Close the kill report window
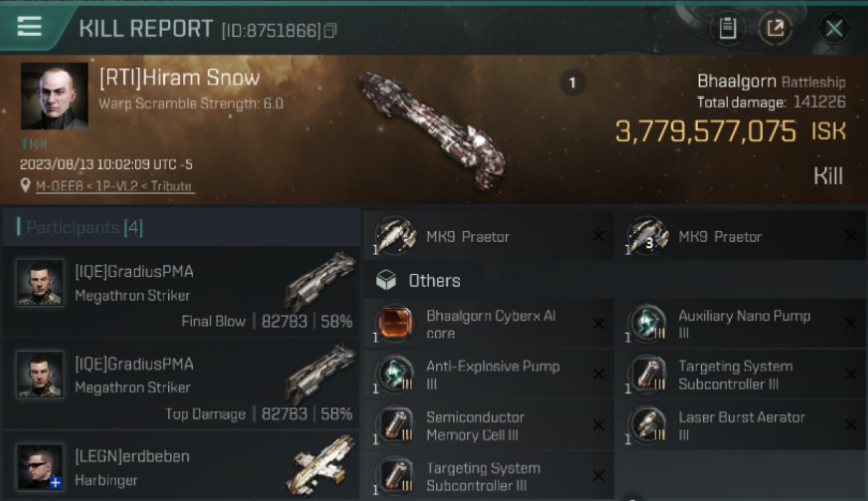This screenshot has width=868, height=501. [x=834, y=29]
